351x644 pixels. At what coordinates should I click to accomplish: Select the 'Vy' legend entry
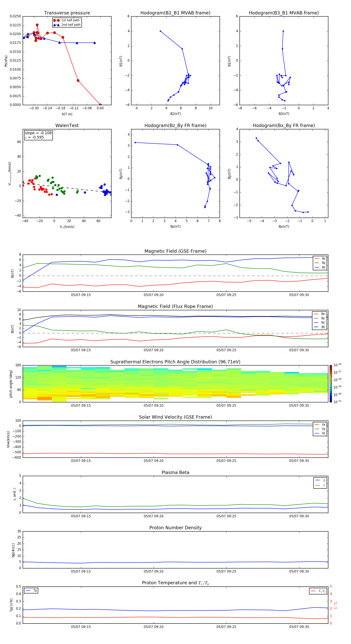[x=320, y=429]
